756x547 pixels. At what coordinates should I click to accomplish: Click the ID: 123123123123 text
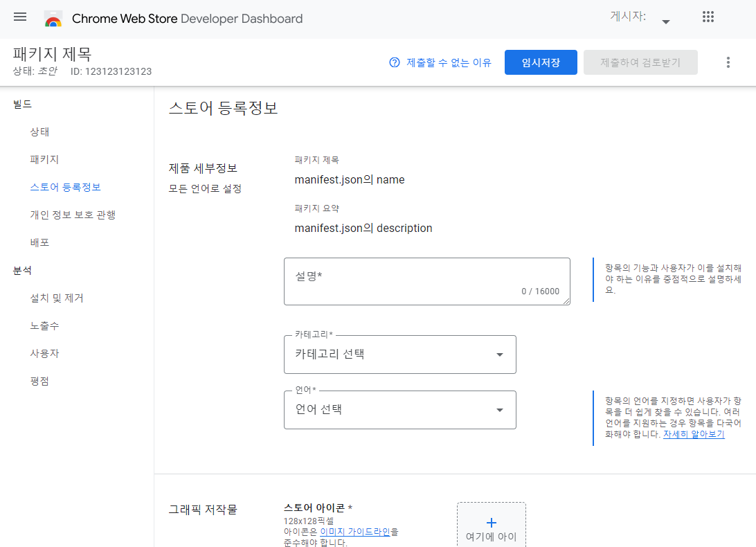(111, 71)
